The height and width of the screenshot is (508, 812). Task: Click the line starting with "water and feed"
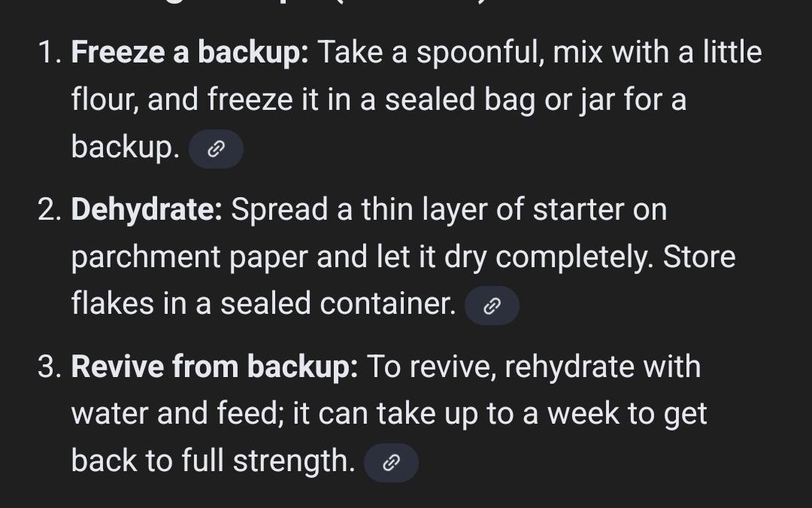point(389,414)
